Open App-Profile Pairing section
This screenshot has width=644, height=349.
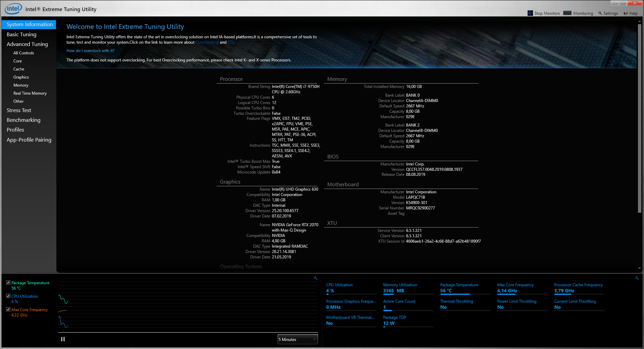point(29,140)
